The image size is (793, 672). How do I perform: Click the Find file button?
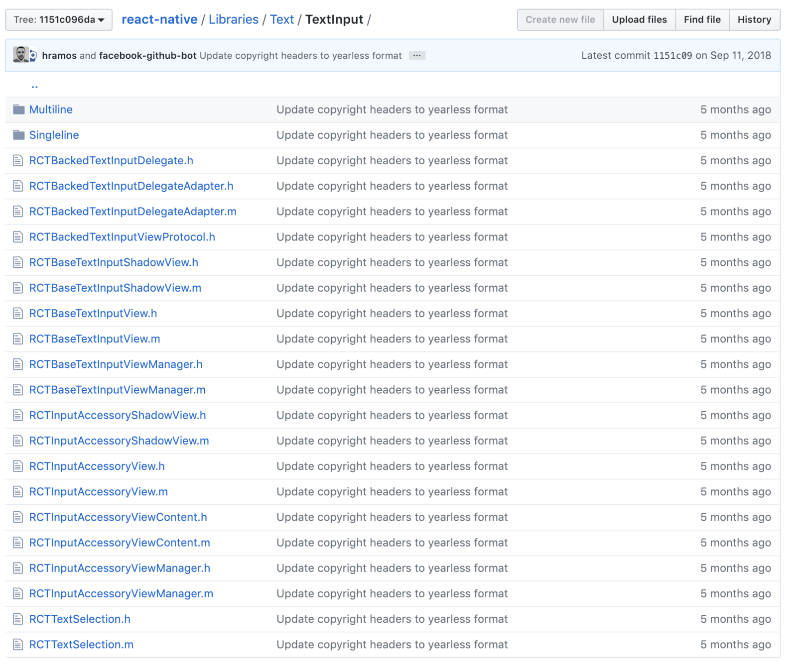[702, 20]
